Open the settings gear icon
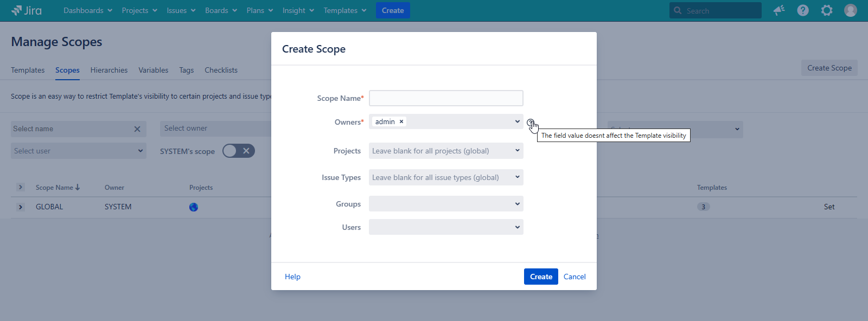868x321 pixels. pos(827,10)
